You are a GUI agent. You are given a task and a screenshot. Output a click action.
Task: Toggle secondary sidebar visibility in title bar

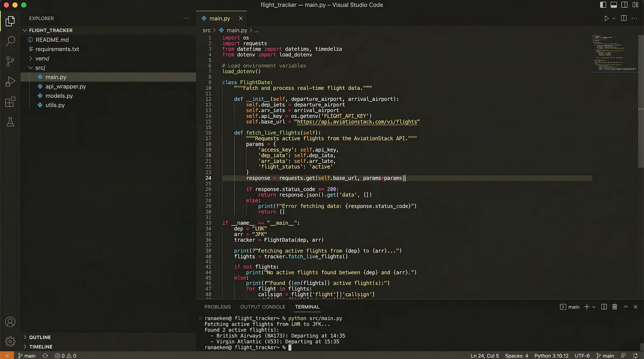click(624, 5)
